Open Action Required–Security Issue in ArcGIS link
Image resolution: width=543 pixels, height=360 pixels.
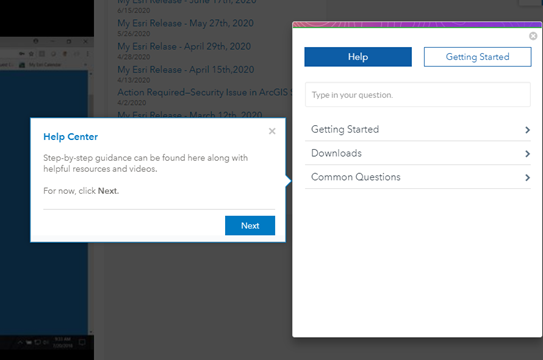point(205,92)
